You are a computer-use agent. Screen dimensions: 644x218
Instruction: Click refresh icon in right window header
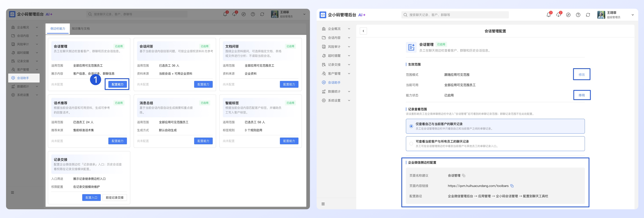pos(588,15)
